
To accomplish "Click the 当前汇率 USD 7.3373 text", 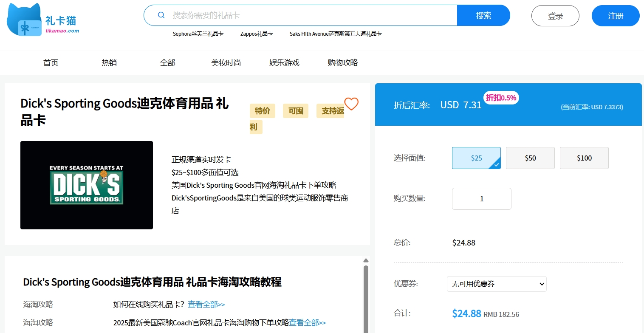I will point(592,107).
